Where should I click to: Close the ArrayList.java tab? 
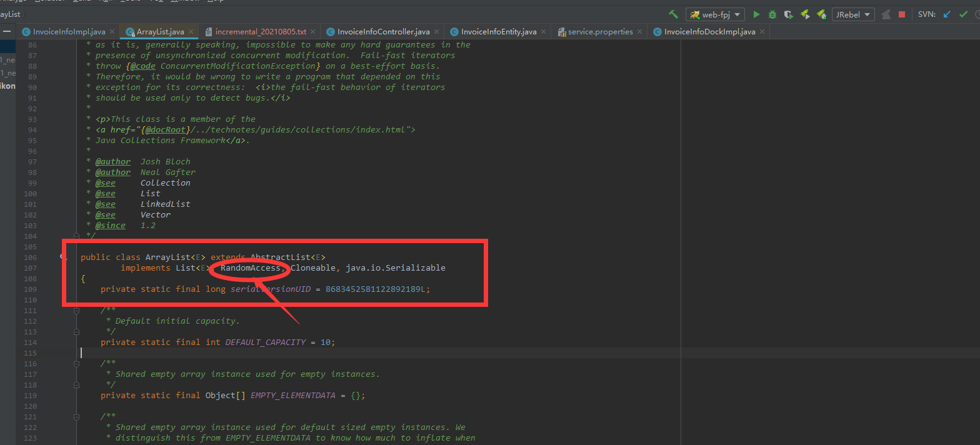tap(191, 31)
